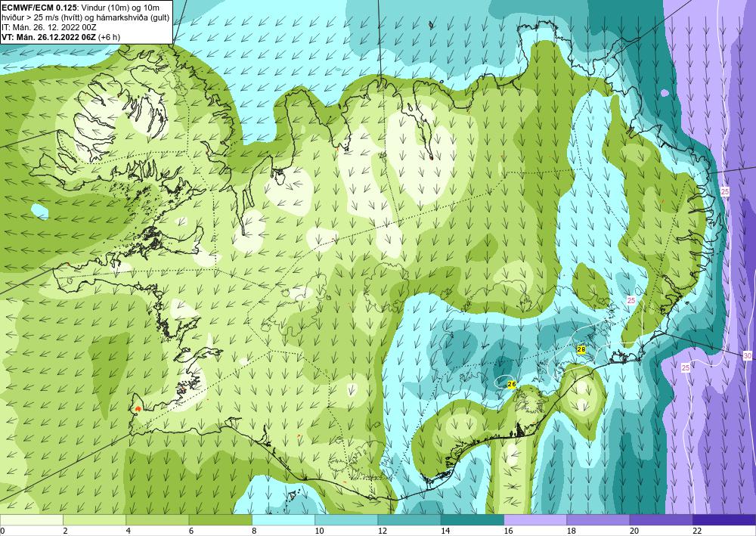Pick the 12–14 m/s teal scale swatch
Viewport: 756px width, 536px height.
pyautogui.click(x=409, y=519)
